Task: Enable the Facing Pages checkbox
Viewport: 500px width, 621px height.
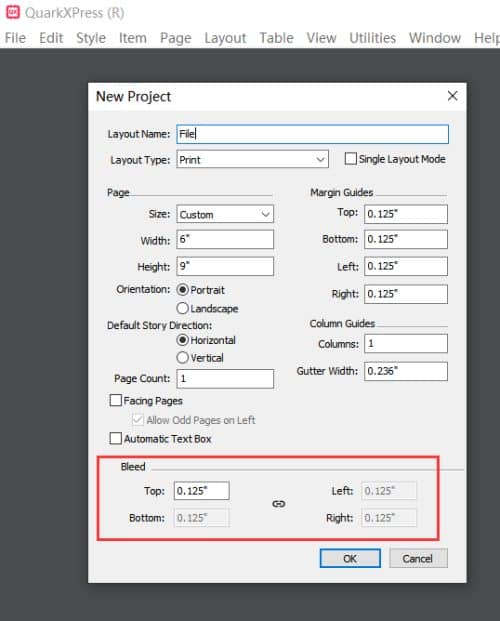Action: (116, 400)
